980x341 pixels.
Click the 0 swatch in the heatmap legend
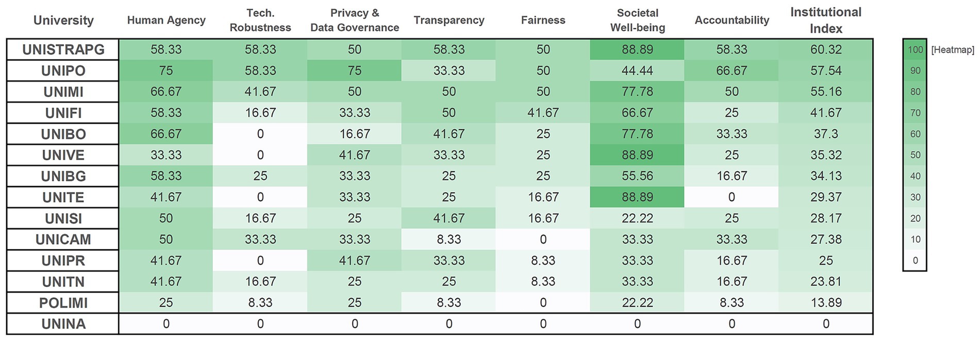[915, 261]
